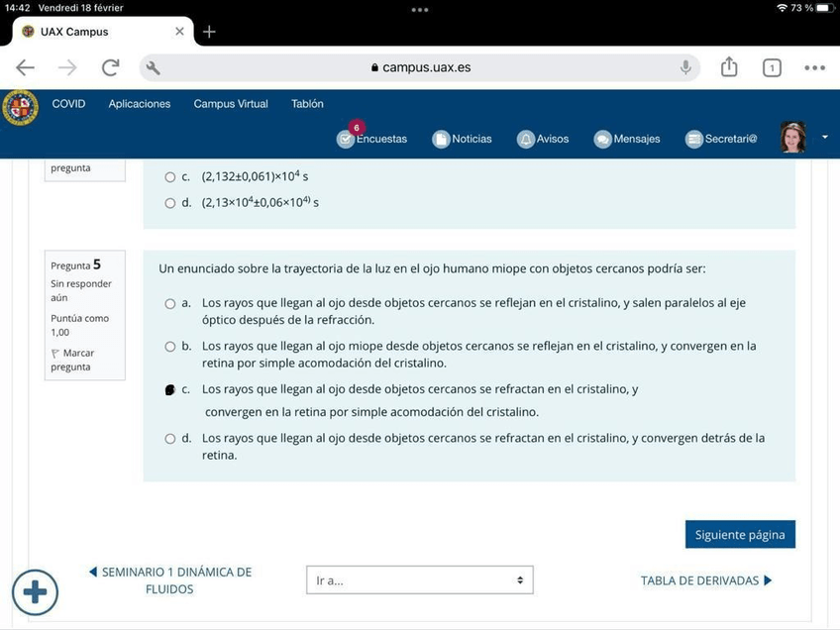This screenshot has height=630, width=840.
Task: Expand the user profile menu arrow
Action: pyautogui.click(x=825, y=137)
